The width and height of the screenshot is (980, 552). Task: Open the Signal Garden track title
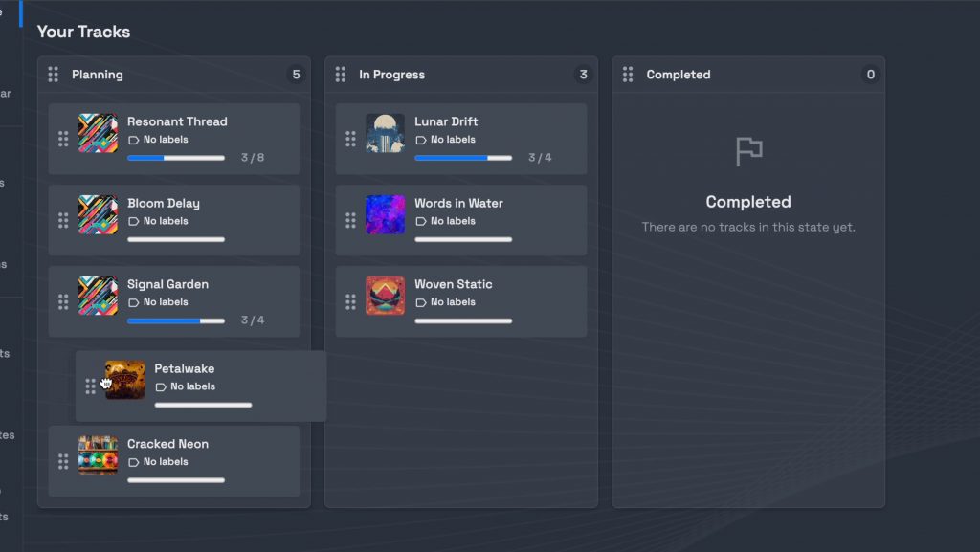[x=167, y=284]
